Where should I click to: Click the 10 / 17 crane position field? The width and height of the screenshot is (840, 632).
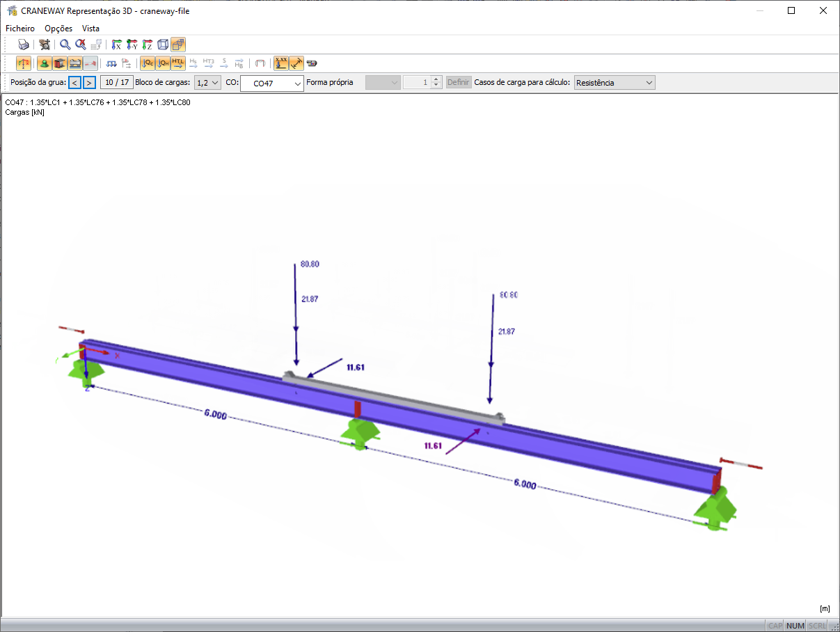(117, 83)
